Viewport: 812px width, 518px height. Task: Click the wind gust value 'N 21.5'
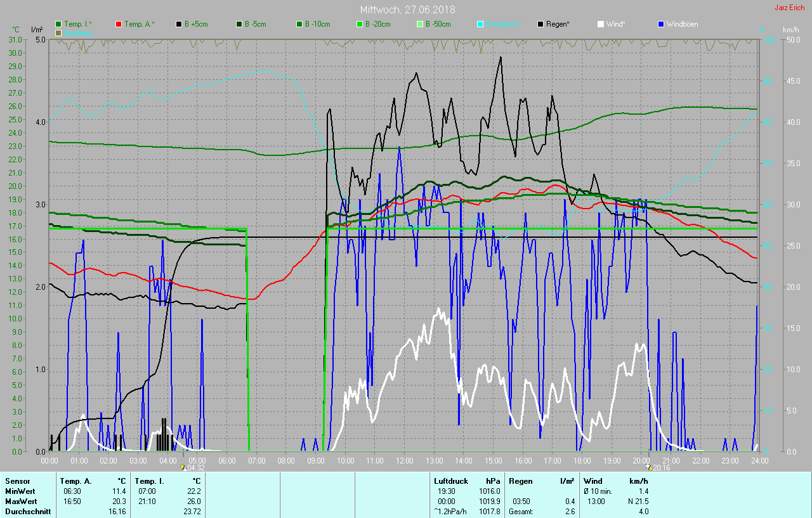[637, 502]
